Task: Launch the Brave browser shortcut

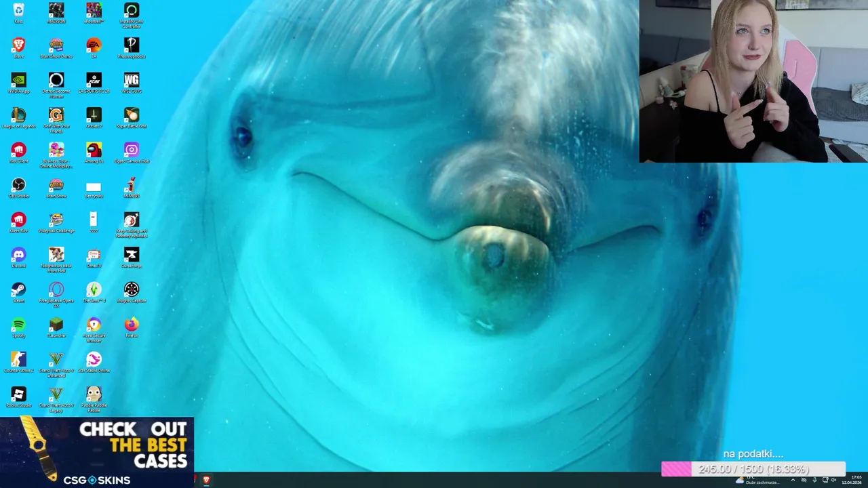Action: (18, 48)
